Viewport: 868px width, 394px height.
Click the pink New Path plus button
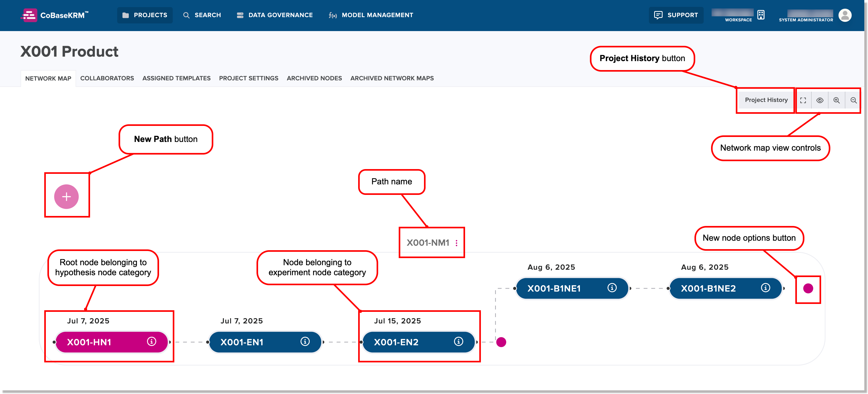coord(66,196)
